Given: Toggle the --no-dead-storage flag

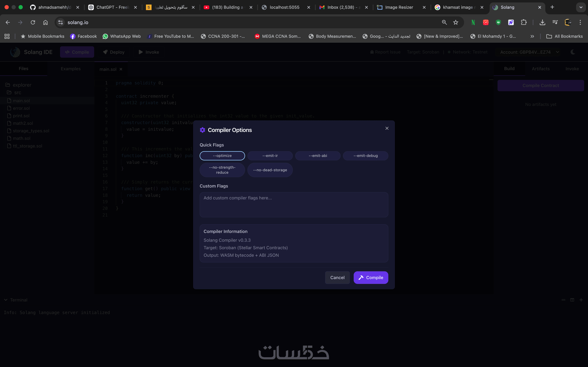Looking at the screenshot, I should pos(270,170).
